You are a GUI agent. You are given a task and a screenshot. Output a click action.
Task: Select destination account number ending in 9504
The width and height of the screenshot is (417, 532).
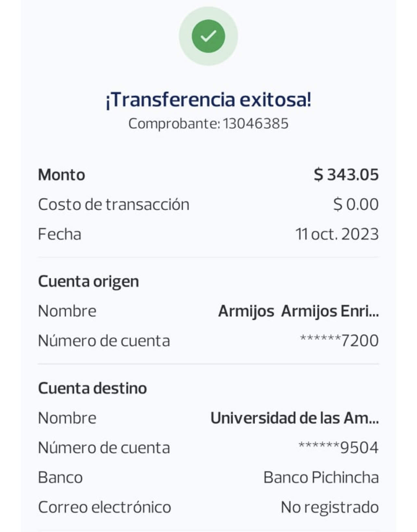(338, 448)
